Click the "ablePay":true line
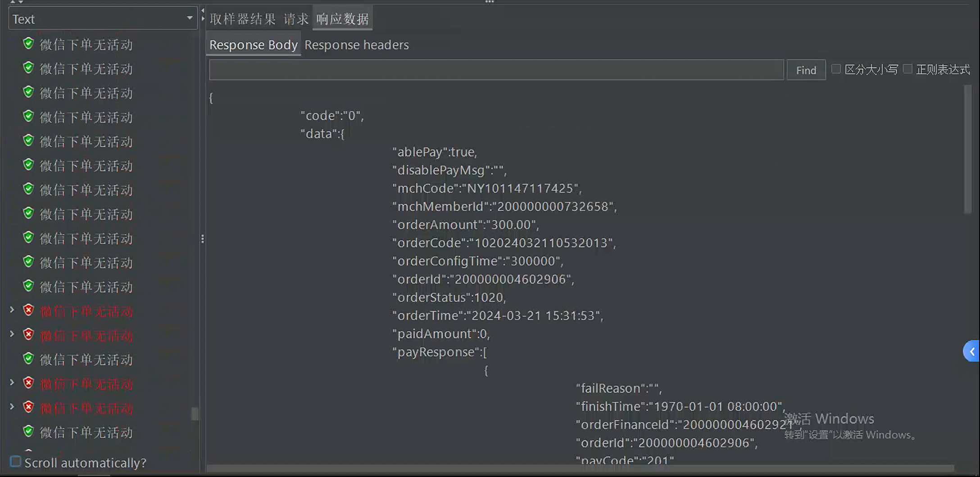The image size is (980, 477). [x=435, y=152]
